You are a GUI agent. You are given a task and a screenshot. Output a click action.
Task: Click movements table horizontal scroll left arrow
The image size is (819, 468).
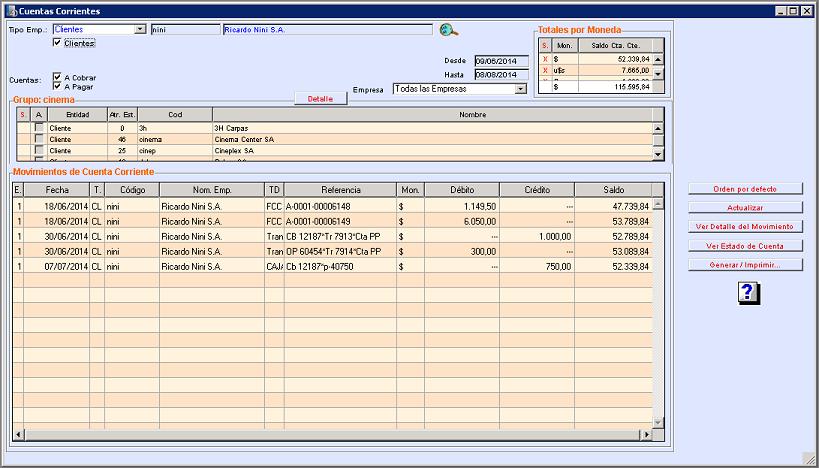[18, 435]
